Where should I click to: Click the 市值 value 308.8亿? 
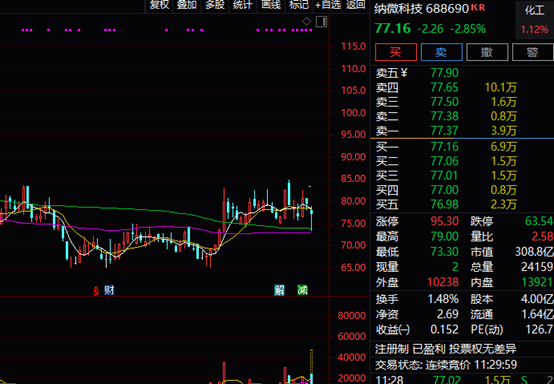[x=534, y=252]
